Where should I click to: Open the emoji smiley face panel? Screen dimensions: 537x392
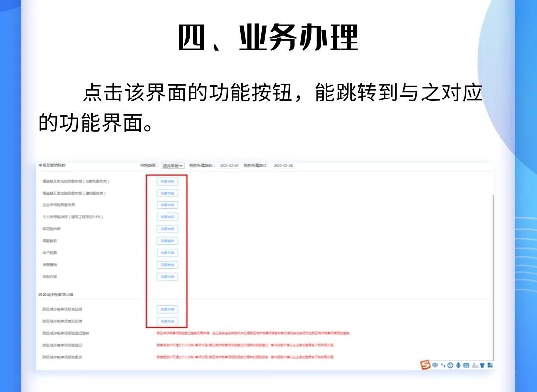click(450, 365)
